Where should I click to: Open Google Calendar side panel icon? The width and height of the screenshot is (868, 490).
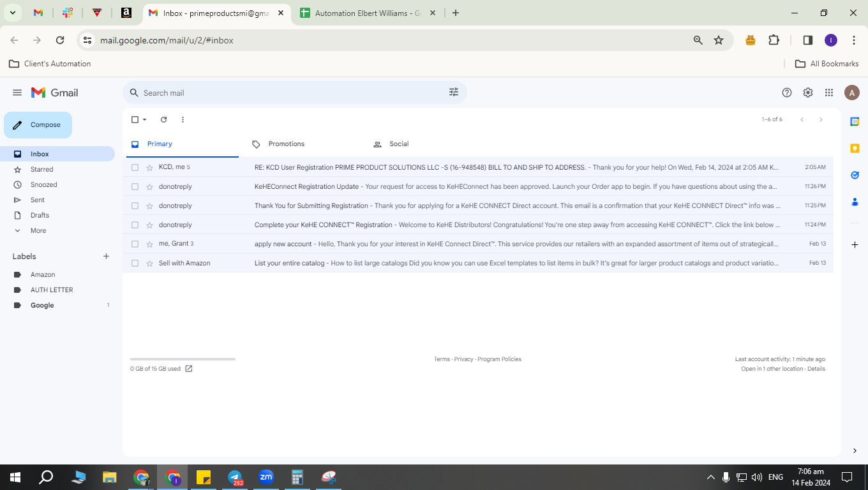855,121
